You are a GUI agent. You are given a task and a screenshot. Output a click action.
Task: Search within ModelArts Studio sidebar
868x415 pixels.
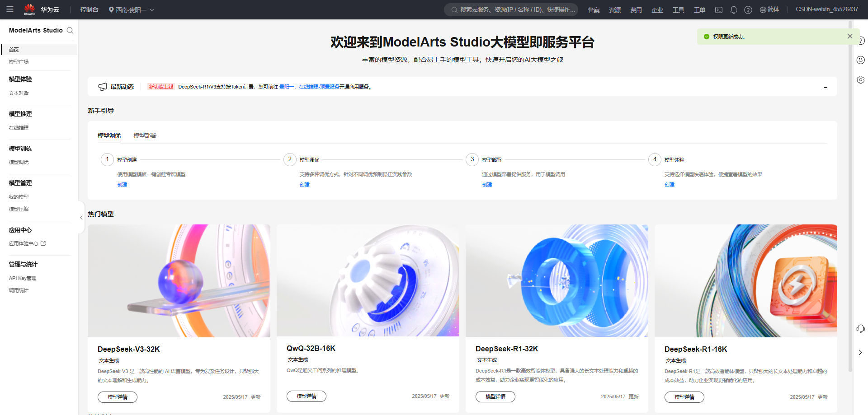(x=70, y=30)
